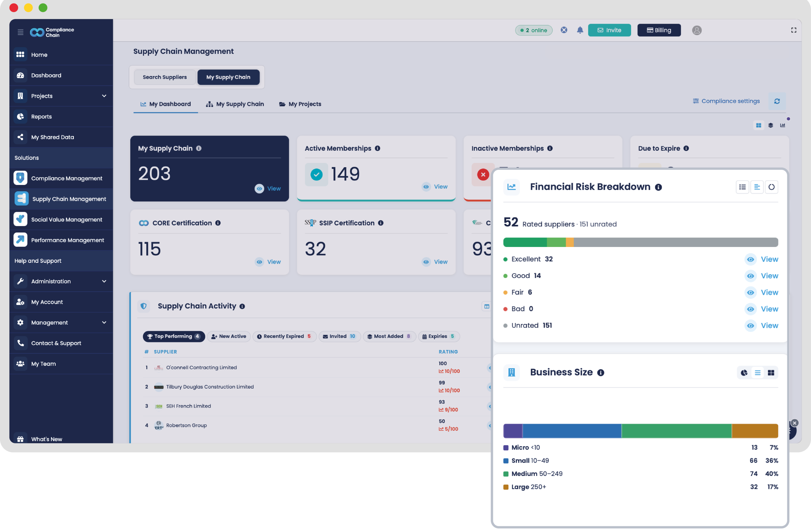Open Compliance settings link

click(726, 101)
